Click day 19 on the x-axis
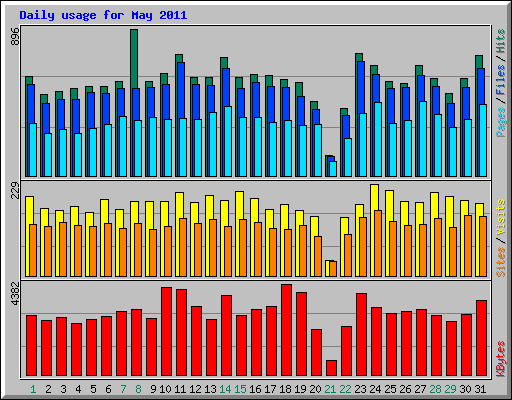Viewport: 512px width, 400px height. (300, 389)
